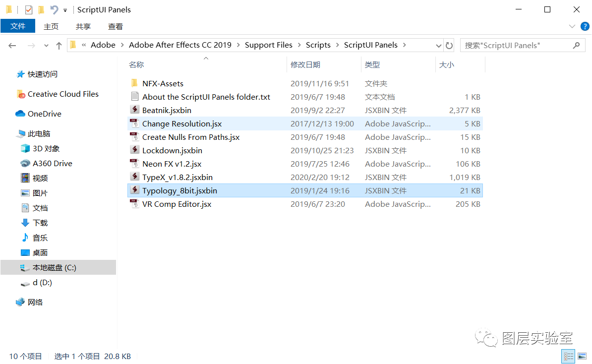
Task: Switch to large thumbnails view icon
Action: coord(582,356)
